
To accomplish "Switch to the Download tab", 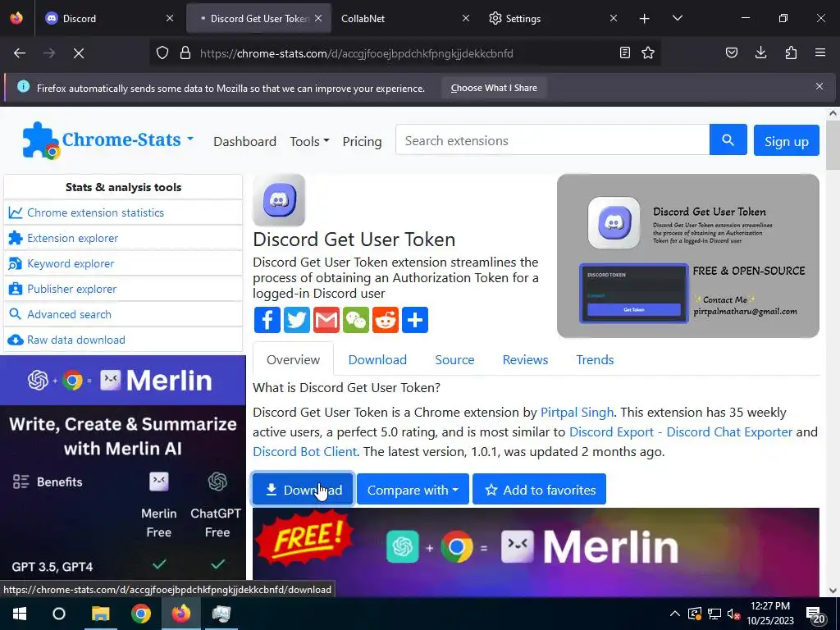I will [x=377, y=359].
